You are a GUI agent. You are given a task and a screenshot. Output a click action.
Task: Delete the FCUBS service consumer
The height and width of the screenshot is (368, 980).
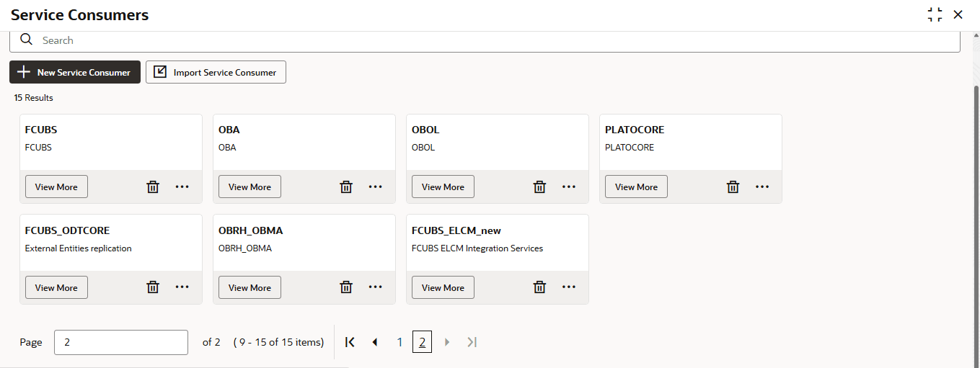(153, 187)
